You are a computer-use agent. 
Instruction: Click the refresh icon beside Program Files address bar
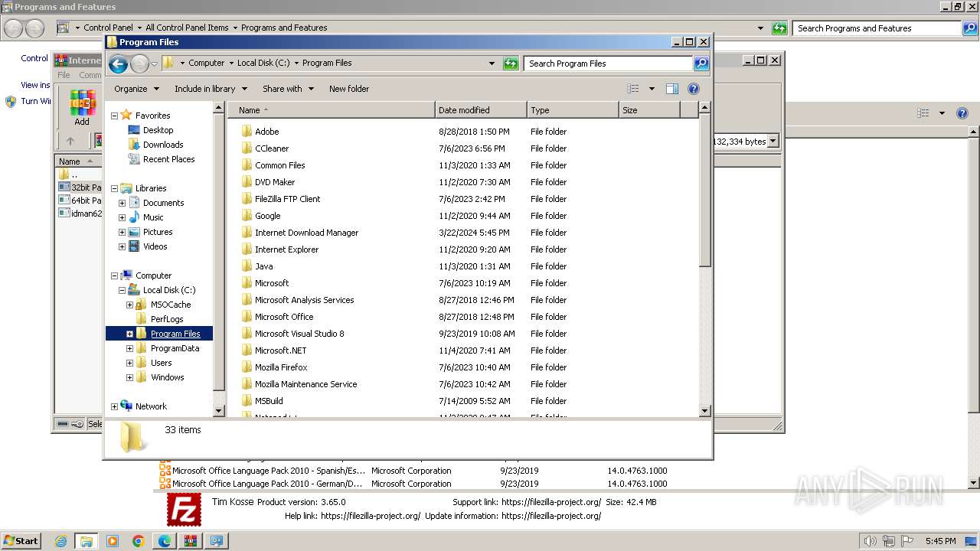[511, 64]
